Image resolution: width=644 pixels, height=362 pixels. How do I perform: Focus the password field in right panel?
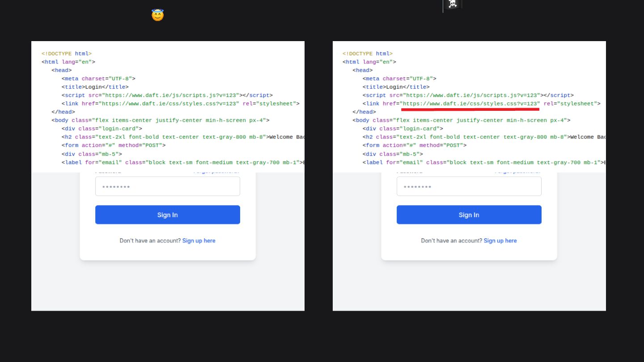(x=469, y=186)
